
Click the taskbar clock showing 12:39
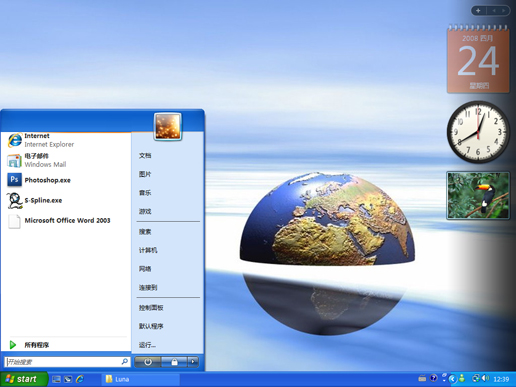[x=501, y=379]
